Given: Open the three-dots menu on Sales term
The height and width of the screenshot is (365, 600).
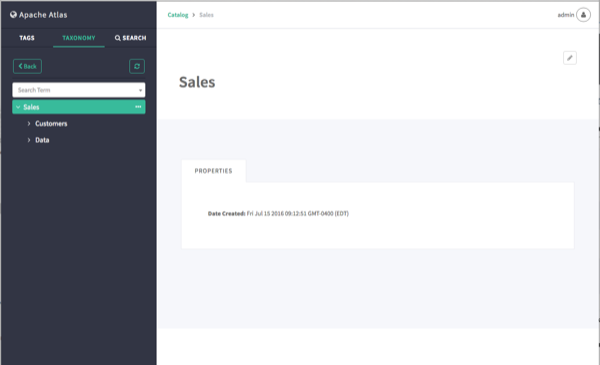Looking at the screenshot, I should 138,107.
